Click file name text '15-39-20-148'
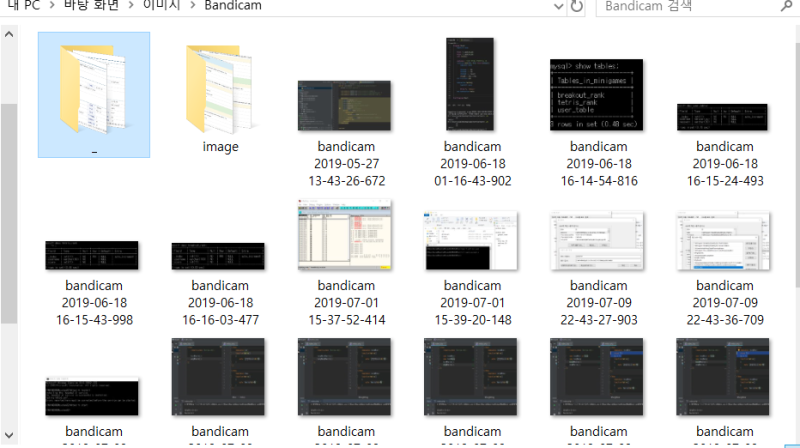The image size is (800, 448). pyautogui.click(x=472, y=320)
